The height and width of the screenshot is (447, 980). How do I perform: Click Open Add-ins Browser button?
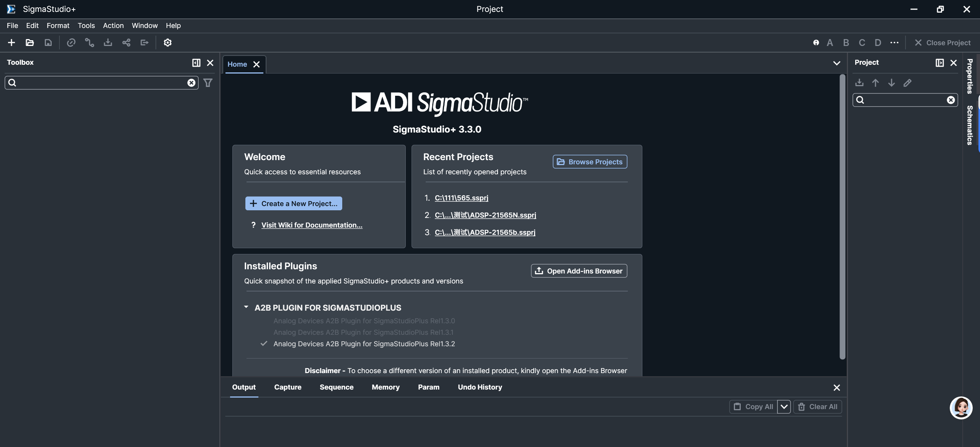(579, 271)
